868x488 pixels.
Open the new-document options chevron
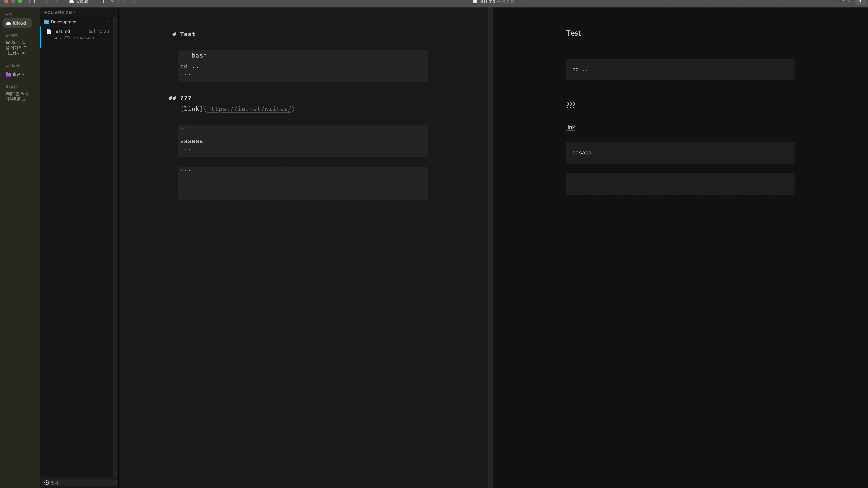tap(113, 2)
